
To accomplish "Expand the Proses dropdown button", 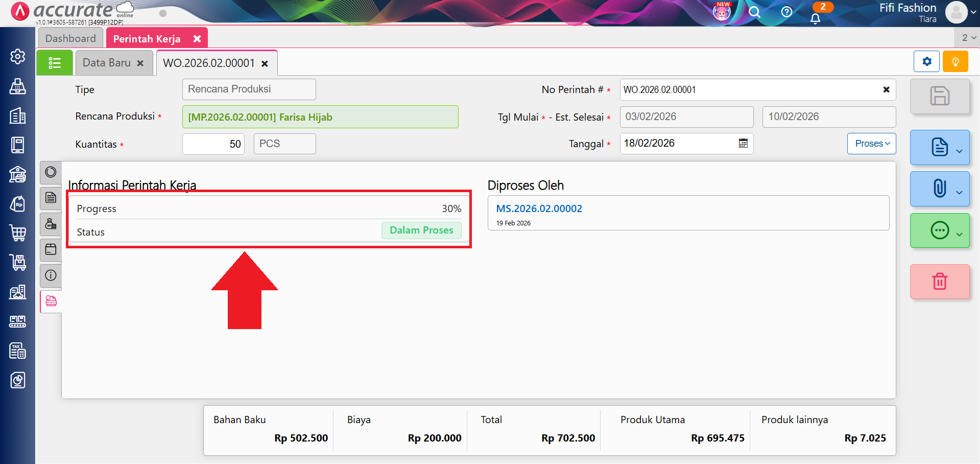I will coord(872,144).
